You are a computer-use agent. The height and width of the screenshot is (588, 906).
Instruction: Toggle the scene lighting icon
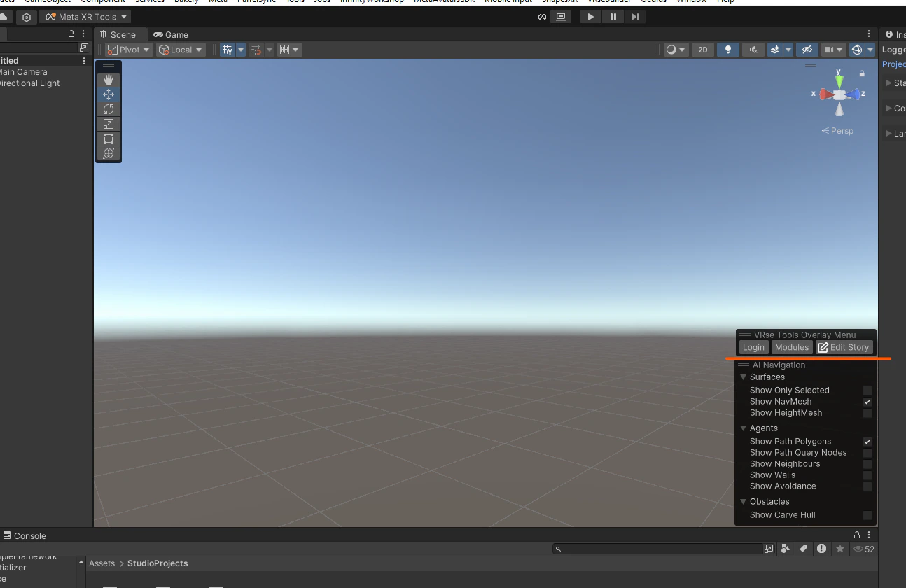[727, 50]
